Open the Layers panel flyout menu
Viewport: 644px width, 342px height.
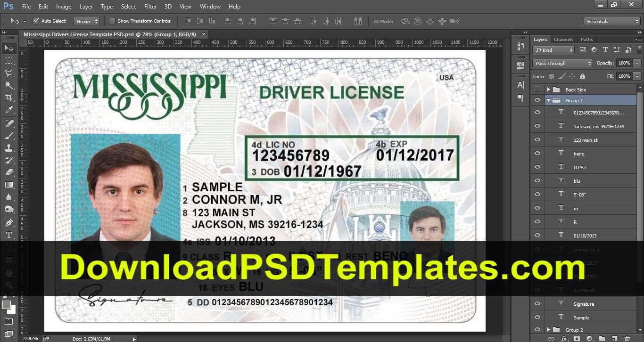[x=638, y=40]
